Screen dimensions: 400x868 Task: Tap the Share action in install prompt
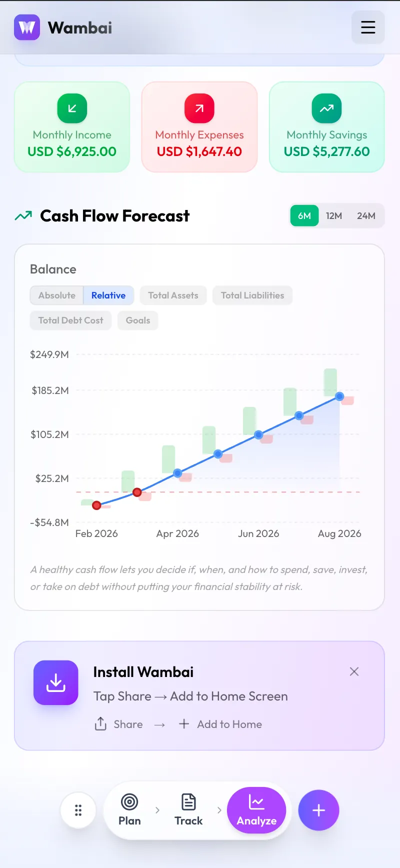click(x=118, y=723)
